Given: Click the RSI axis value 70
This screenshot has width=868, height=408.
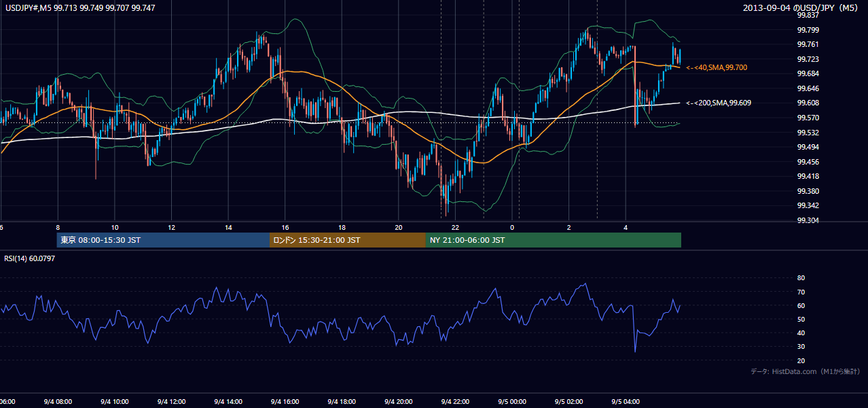Looking at the screenshot, I should (x=801, y=292).
